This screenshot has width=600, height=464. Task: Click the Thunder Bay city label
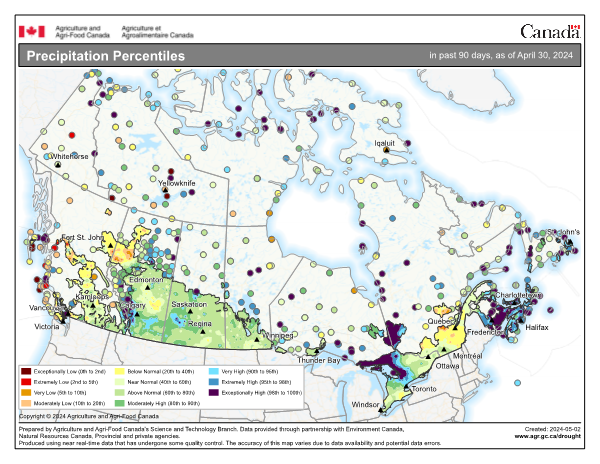coord(319,360)
